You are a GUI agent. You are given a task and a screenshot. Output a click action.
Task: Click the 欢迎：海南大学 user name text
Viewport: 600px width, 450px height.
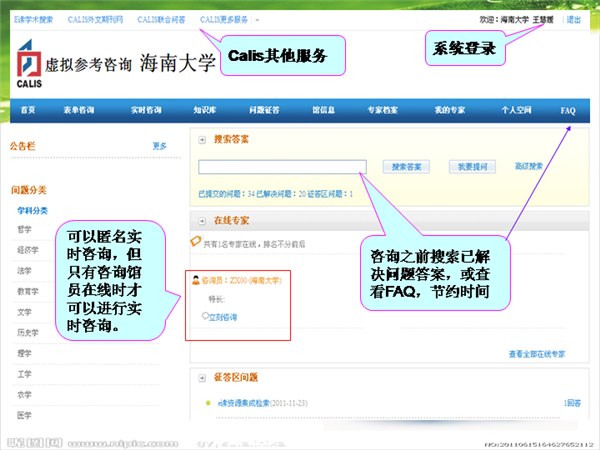(517, 20)
